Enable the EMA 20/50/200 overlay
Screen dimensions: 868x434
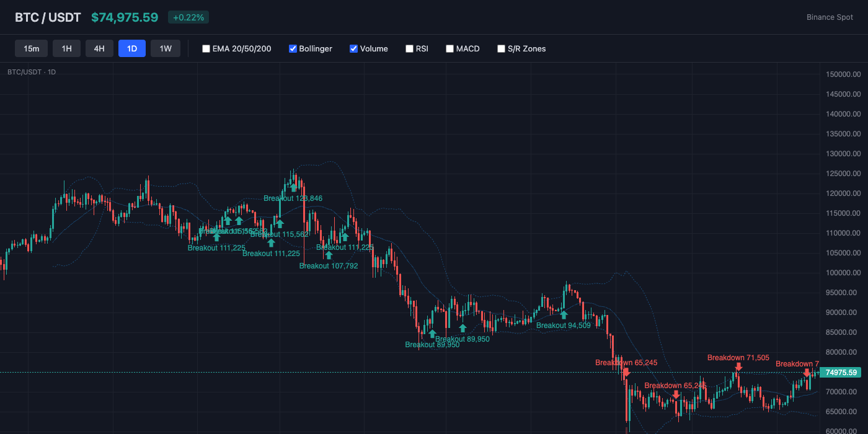206,48
